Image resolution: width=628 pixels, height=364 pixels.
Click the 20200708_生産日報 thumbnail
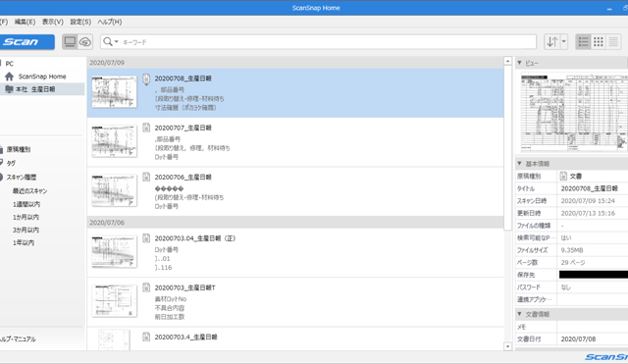tap(114, 91)
